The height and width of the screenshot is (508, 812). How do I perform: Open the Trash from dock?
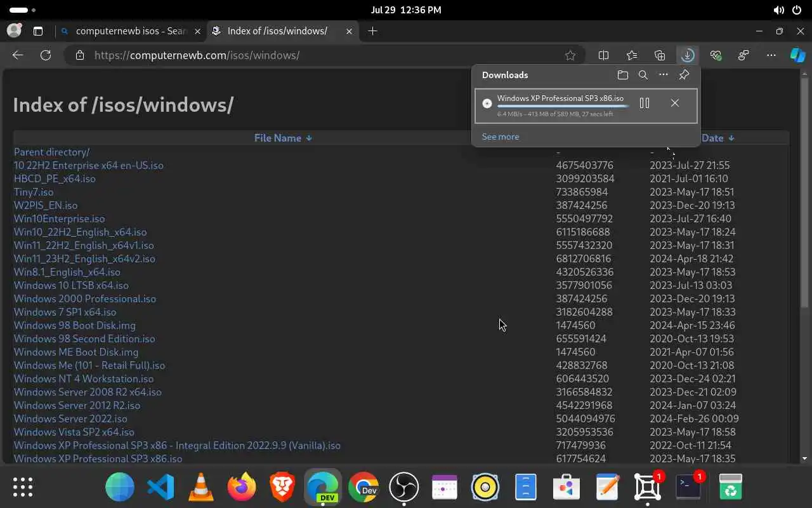click(x=731, y=487)
